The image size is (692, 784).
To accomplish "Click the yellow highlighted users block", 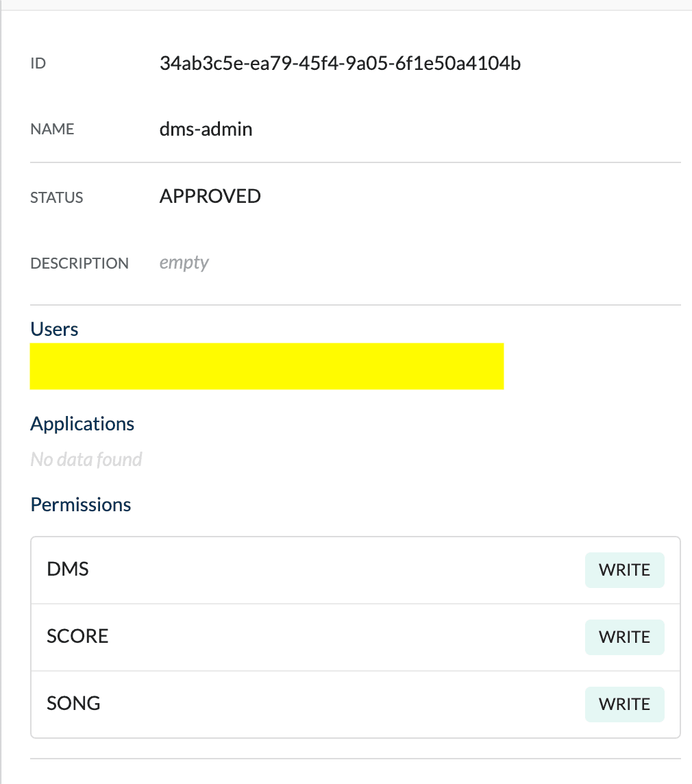I will [x=267, y=366].
